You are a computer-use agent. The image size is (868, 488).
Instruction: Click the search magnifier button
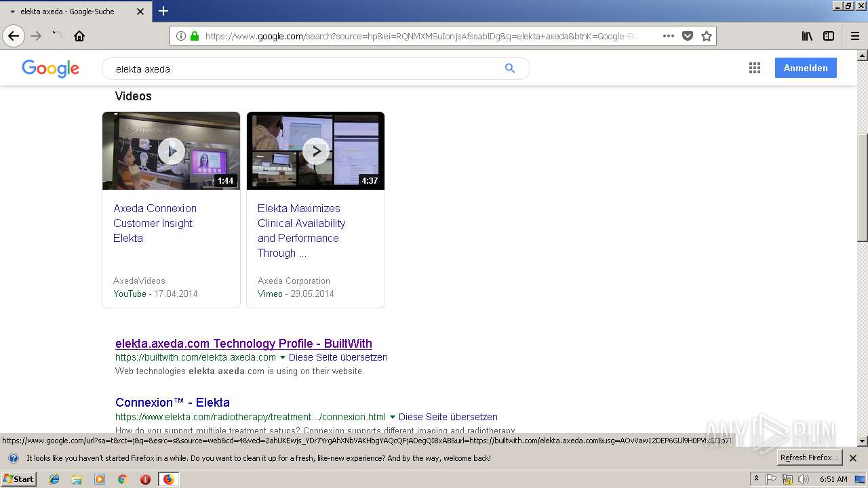click(510, 68)
